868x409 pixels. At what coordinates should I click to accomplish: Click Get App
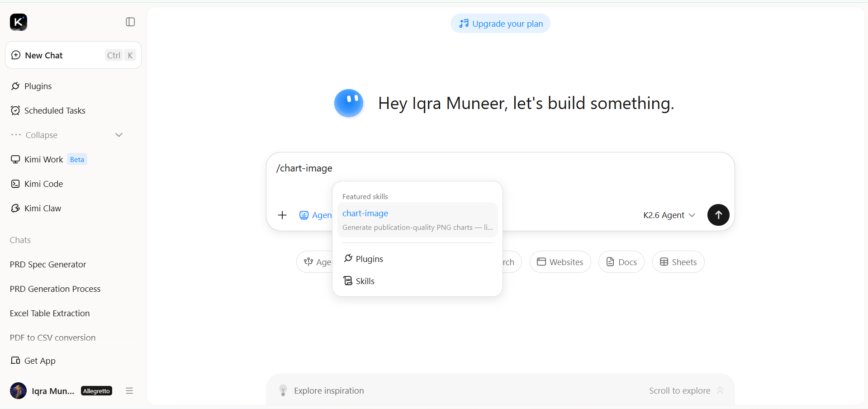coord(33,361)
